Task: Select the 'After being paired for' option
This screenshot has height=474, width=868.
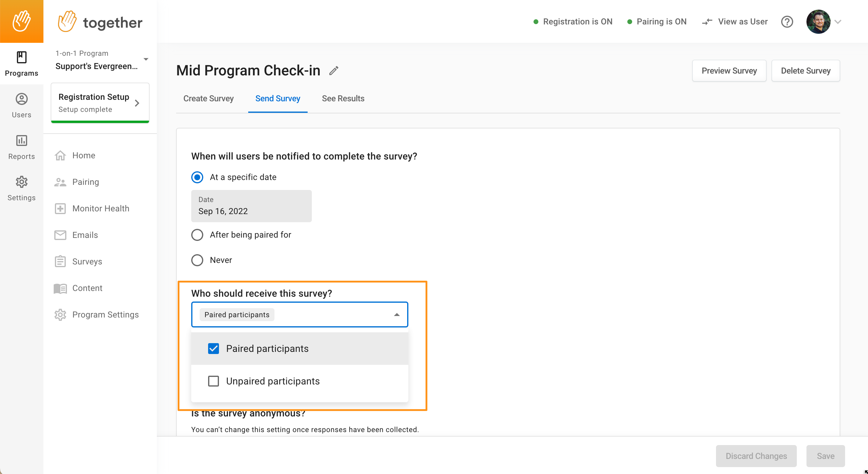Action: (x=241, y=235)
